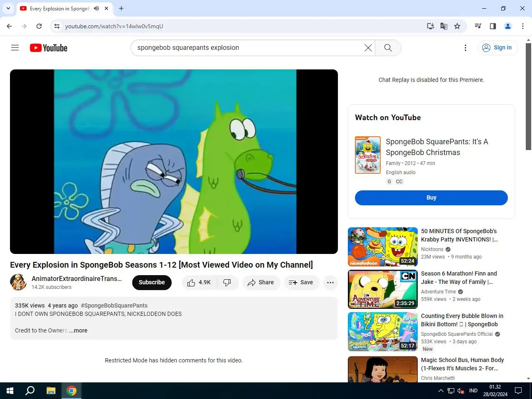Close the Every Explosion tab
532x399 pixels.
tap(106, 8)
